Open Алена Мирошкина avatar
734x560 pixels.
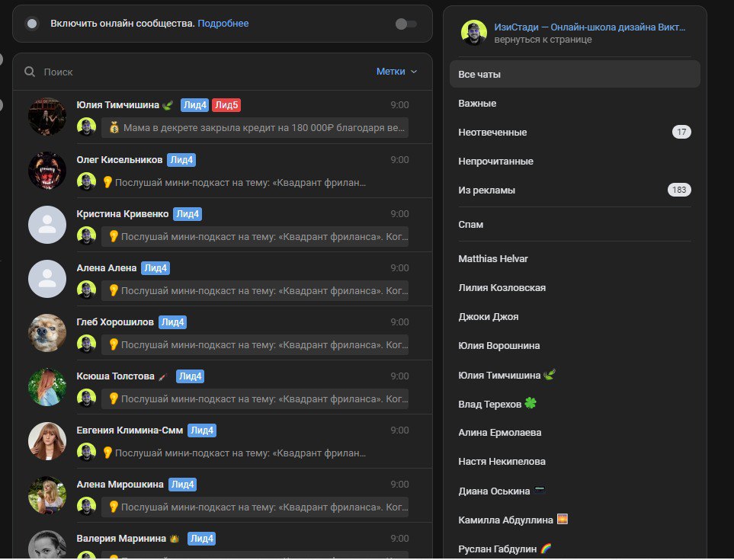[47, 495]
